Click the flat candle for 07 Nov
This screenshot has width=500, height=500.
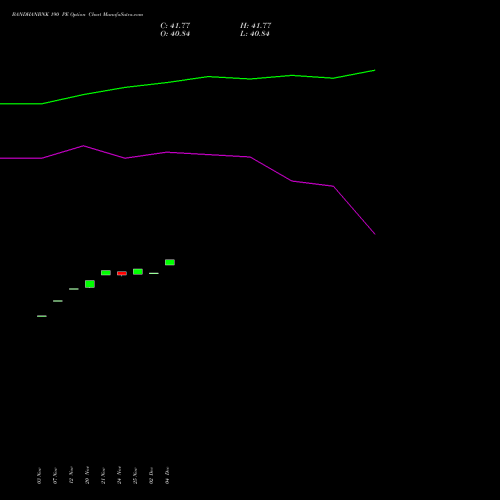pos(58,301)
